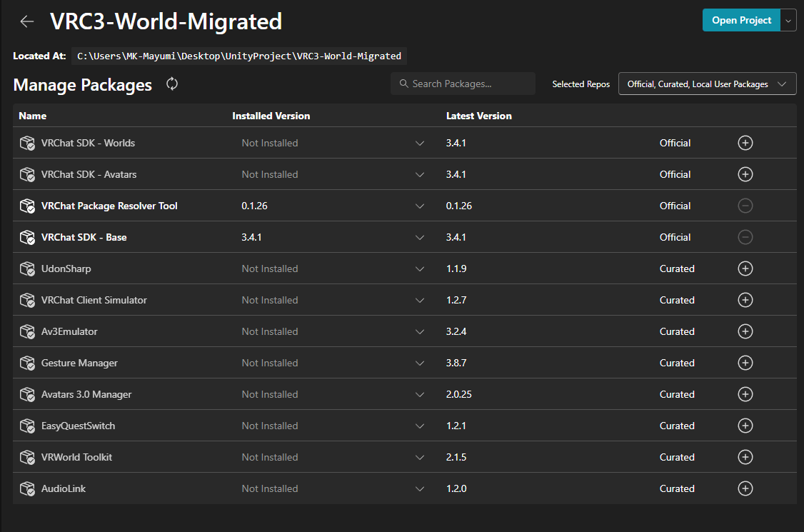Open version dropdown for VRChat Package Resolver Tool
Screen dimensions: 804x532
(419, 206)
